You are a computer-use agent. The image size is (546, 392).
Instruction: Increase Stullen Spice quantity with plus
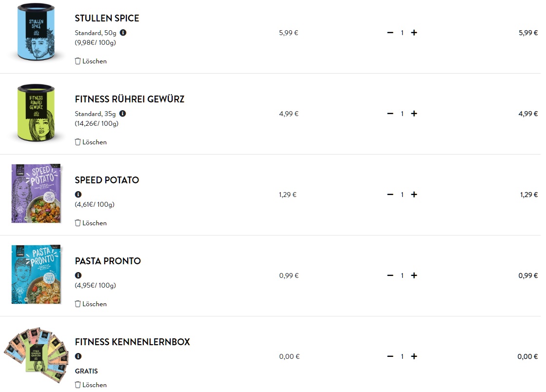(414, 33)
